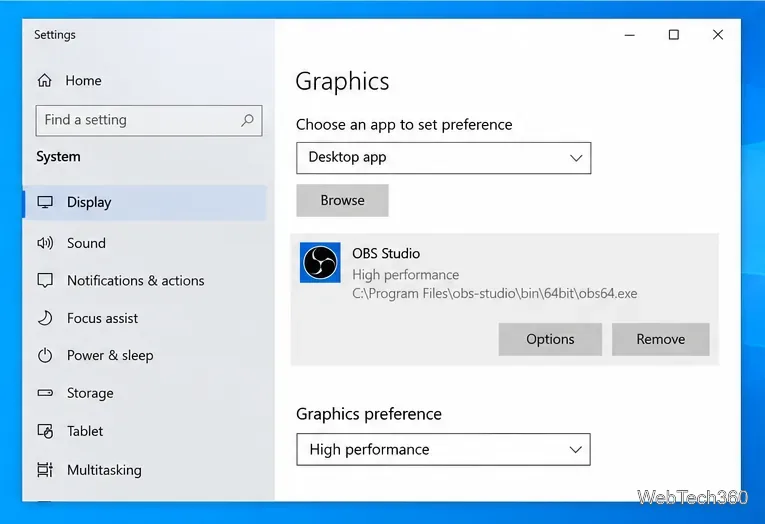Open Options for OBS Studio

click(550, 339)
